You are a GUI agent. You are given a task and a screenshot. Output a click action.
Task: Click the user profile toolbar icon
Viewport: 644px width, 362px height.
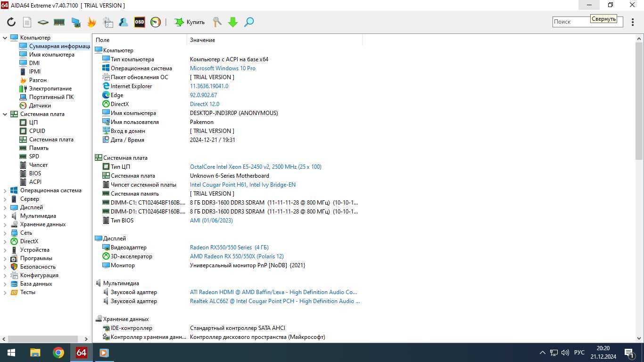pyautogui.click(x=124, y=22)
